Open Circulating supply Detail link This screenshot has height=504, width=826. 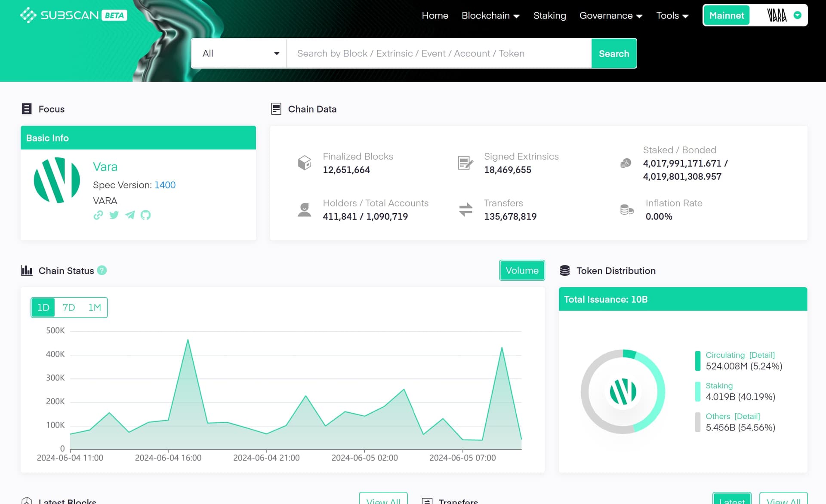(x=762, y=355)
